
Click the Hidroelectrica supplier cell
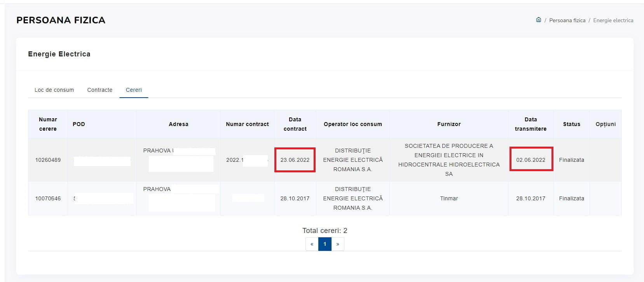click(449, 160)
